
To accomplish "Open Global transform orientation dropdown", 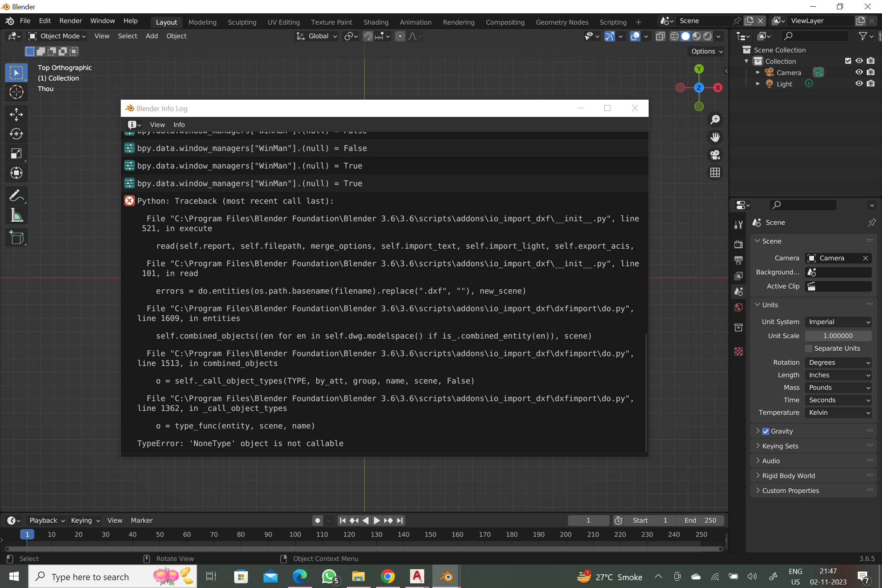I will pos(316,36).
